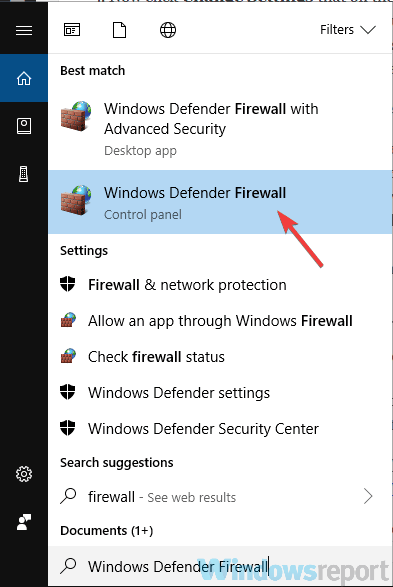Click the devices tower icon in the sidebar
Image resolution: width=393 pixels, height=587 pixels.
(x=24, y=174)
